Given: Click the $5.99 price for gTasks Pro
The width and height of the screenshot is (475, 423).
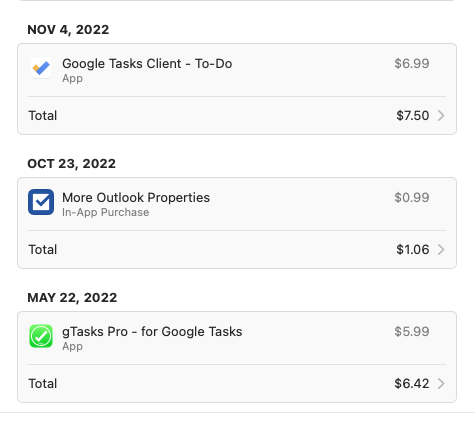Looking at the screenshot, I should tap(412, 332).
